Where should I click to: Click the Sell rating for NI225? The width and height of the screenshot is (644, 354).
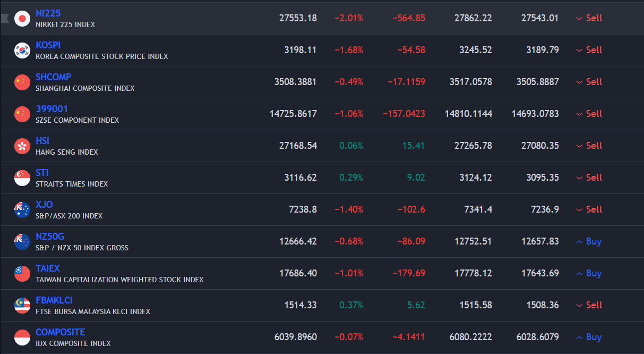[x=589, y=18]
